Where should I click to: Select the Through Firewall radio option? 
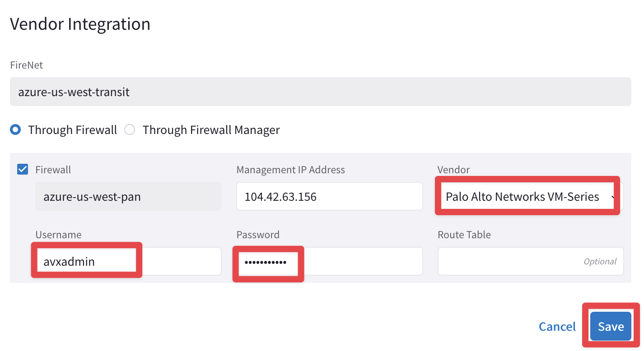pos(15,130)
